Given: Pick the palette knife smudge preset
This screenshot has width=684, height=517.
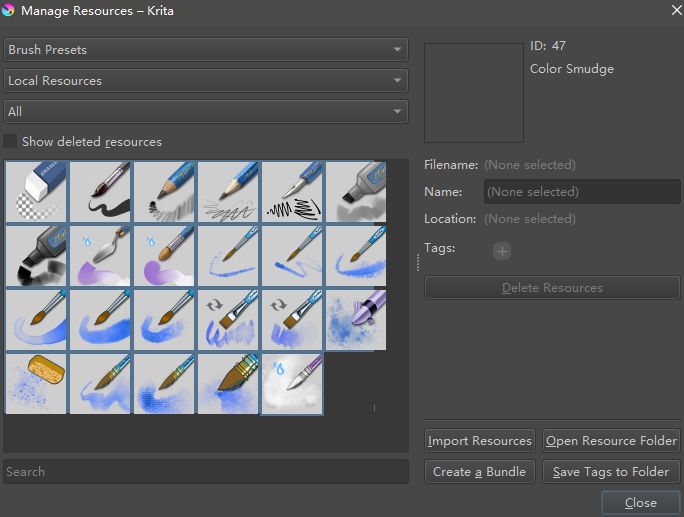Looking at the screenshot, I should pos(100,256).
